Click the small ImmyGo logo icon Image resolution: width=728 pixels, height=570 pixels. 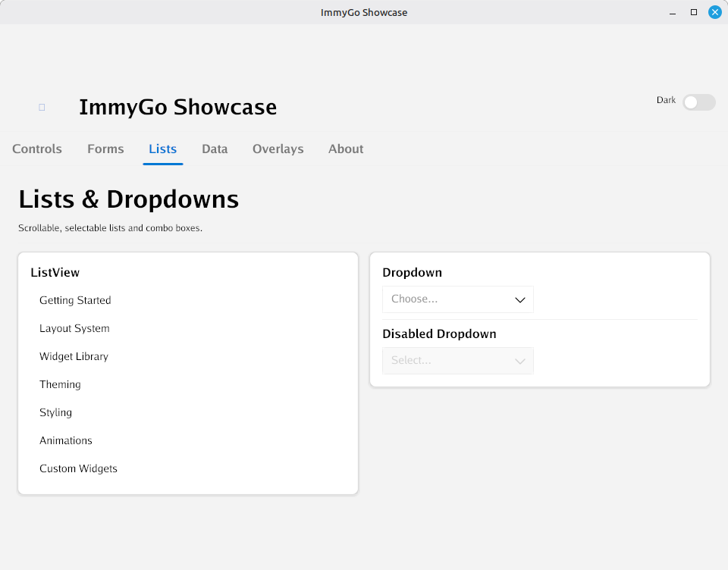(41, 107)
